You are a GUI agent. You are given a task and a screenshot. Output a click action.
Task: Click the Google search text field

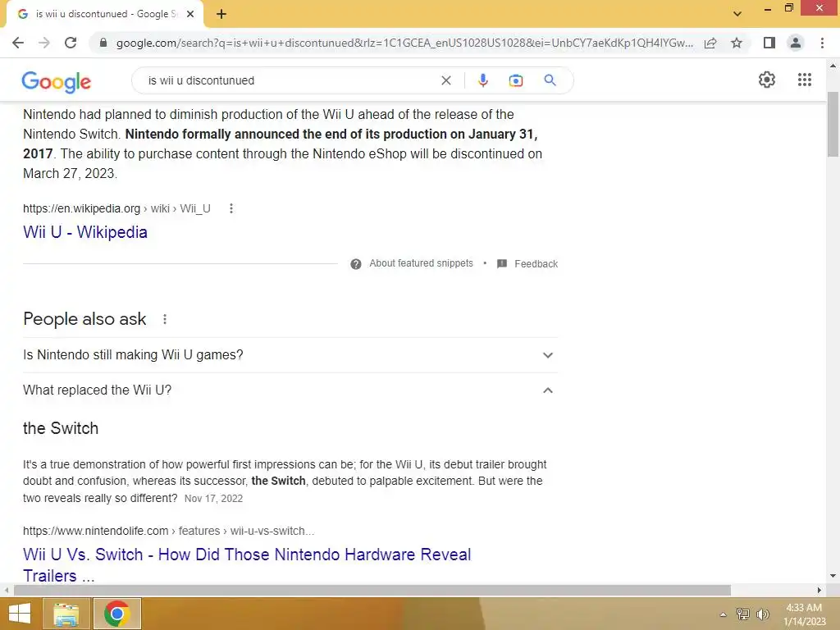pos(290,80)
